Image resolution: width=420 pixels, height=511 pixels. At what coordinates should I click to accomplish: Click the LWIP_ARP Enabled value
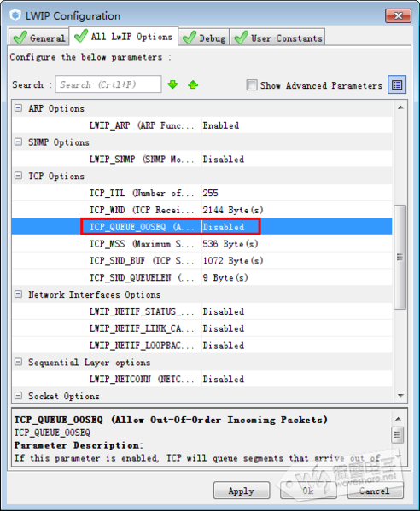[221, 125]
